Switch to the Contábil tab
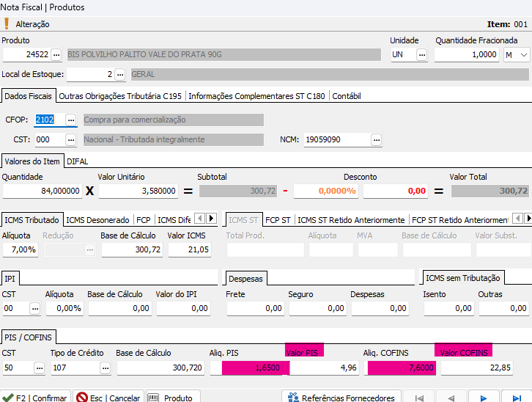532x402 pixels. coord(345,96)
